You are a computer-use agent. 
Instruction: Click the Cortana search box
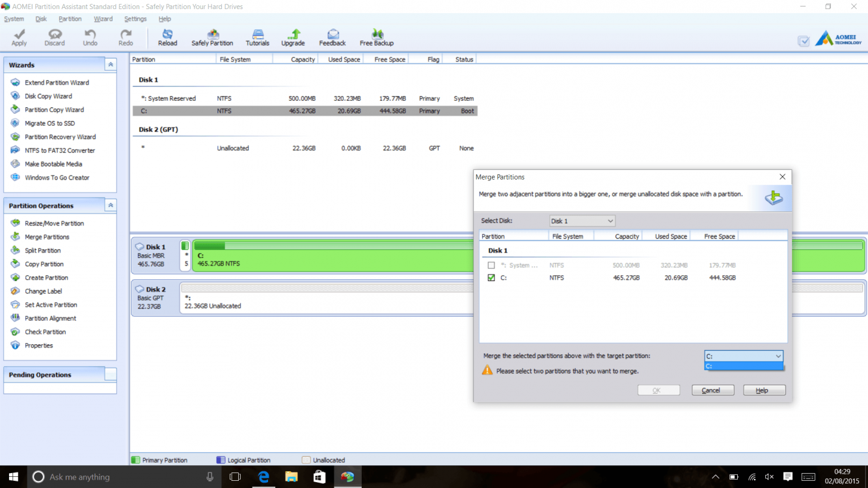click(x=124, y=477)
